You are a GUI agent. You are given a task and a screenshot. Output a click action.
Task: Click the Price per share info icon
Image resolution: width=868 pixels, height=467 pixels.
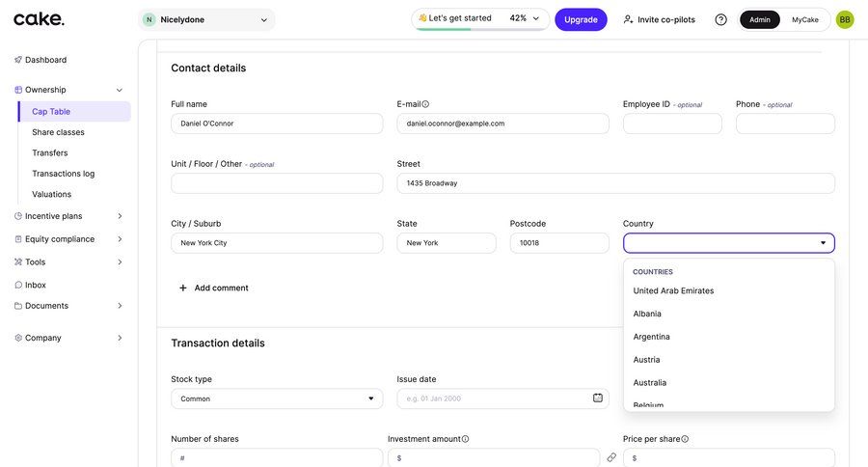(685, 439)
